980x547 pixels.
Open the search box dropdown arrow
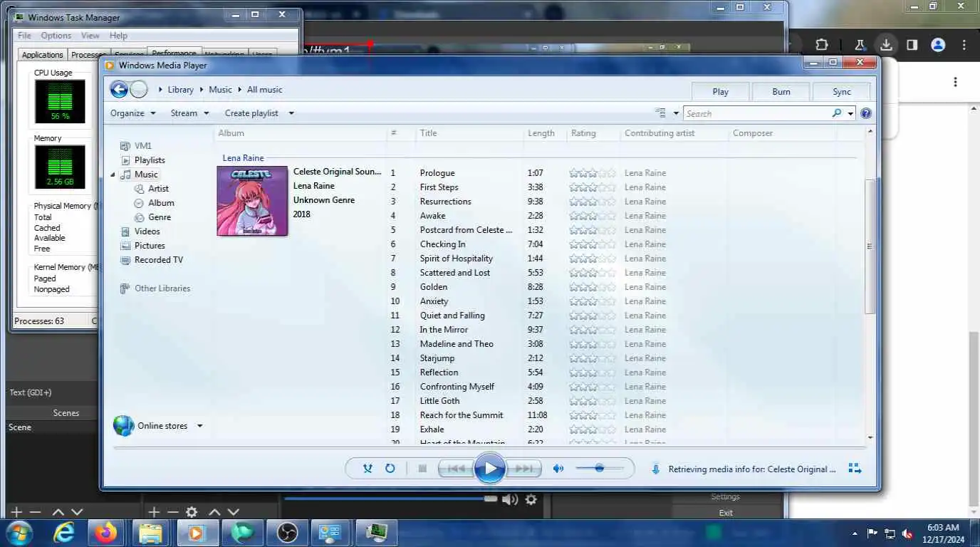click(850, 113)
